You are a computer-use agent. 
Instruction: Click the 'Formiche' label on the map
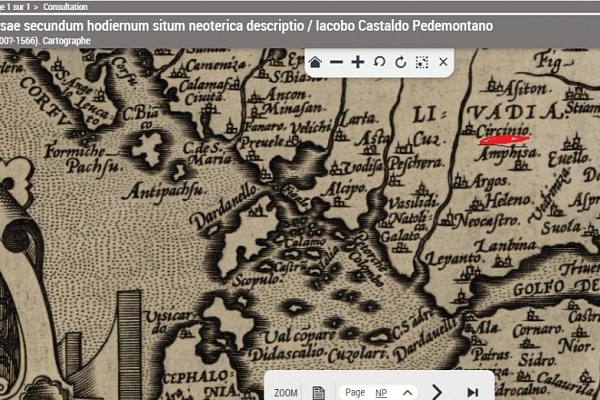pos(74,151)
